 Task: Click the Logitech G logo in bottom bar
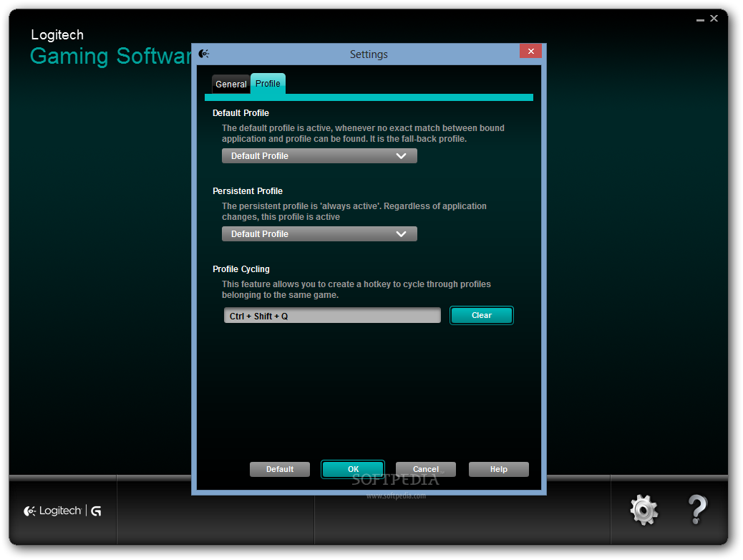[x=62, y=511]
